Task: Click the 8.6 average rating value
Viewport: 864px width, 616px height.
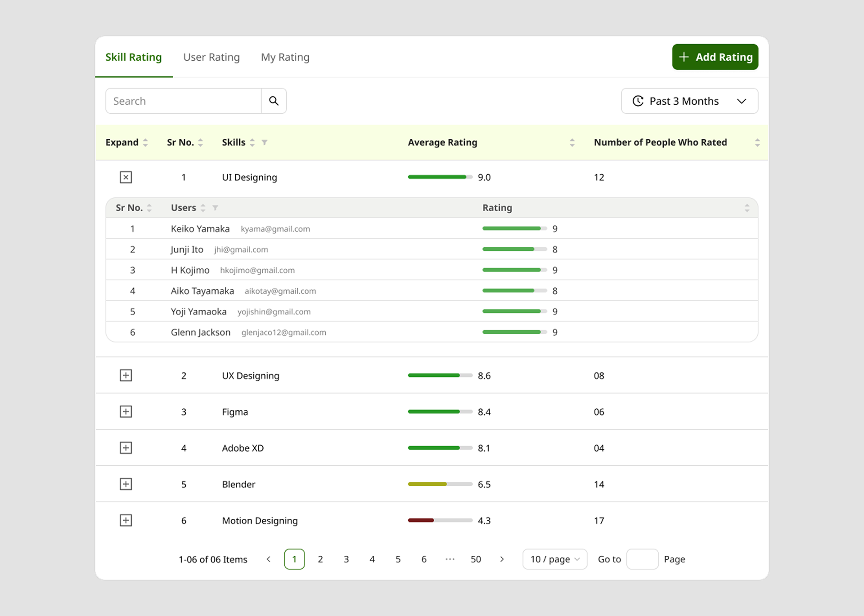Action: click(484, 375)
